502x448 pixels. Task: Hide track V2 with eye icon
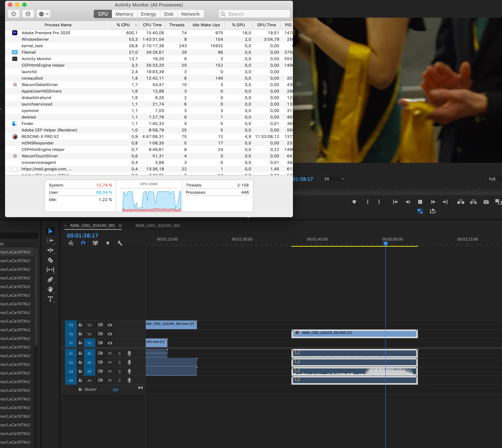[110, 334]
